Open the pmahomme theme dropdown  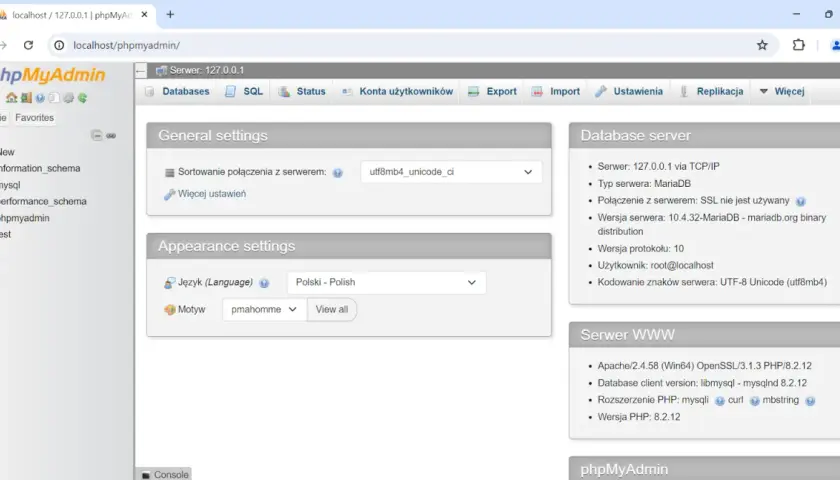pyautogui.click(x=264, y=310)
